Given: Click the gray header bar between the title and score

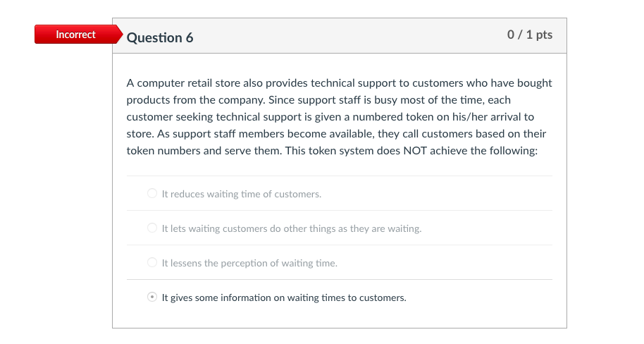Looking at the screenshot, I should [x=349, y=36].
